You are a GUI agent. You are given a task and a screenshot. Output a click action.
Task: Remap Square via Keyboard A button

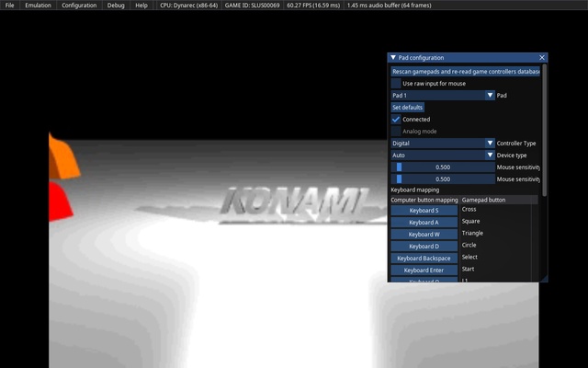(424, 223)
